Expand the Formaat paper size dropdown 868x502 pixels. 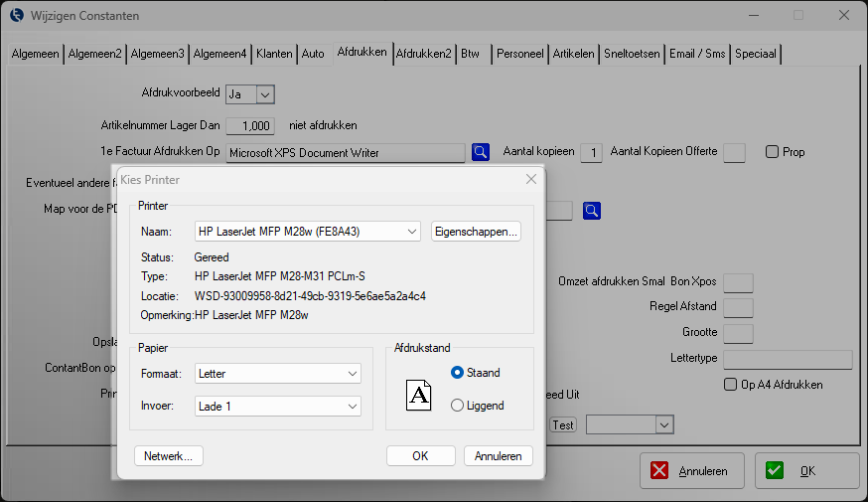(x=278, y=374)
